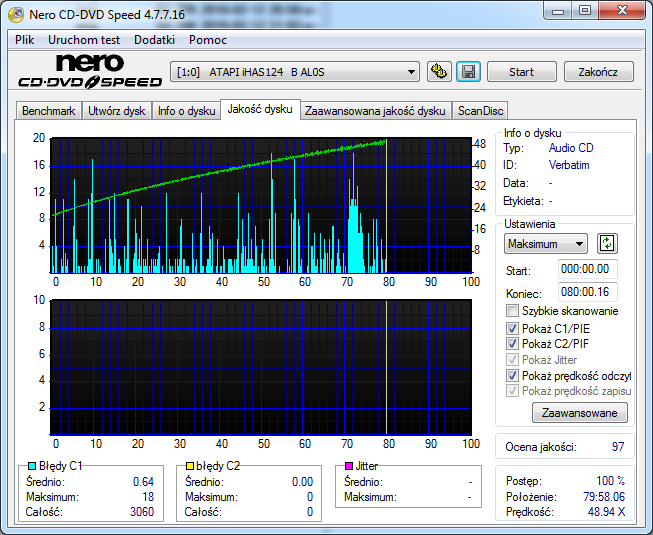Click the Postęp value 100 %
653x535 pixels.
coord(611,481)
